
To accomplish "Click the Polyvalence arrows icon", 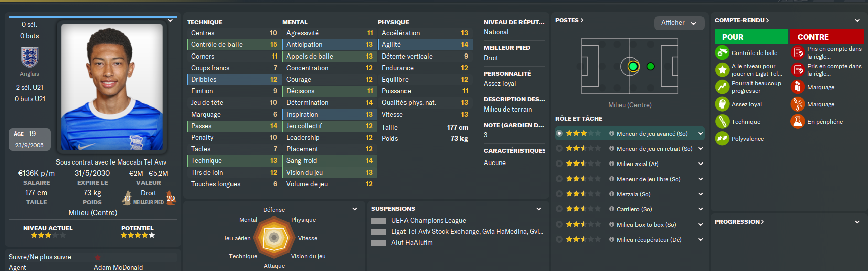I will pos(722,138).
